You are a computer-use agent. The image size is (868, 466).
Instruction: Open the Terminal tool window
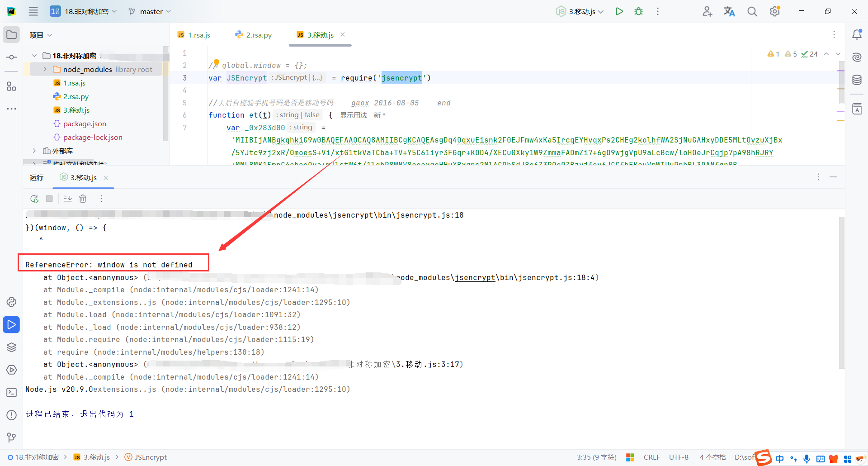[11, 392]
